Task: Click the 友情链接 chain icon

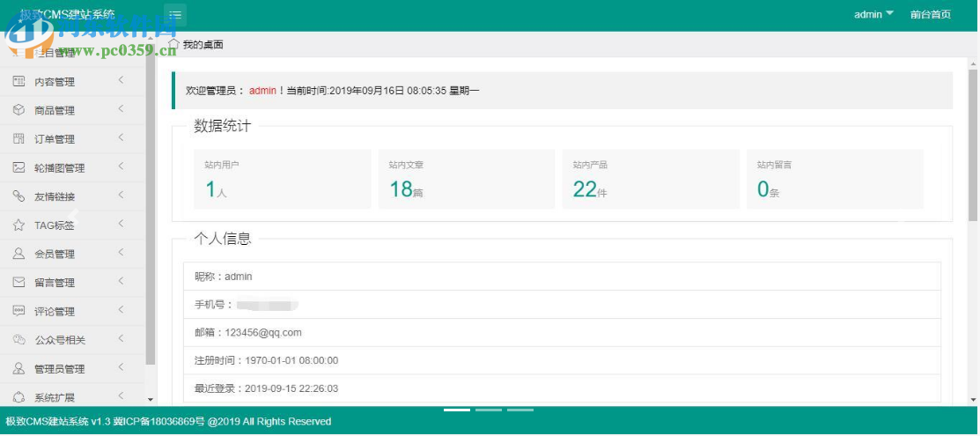Action: [x=18, y=196]
